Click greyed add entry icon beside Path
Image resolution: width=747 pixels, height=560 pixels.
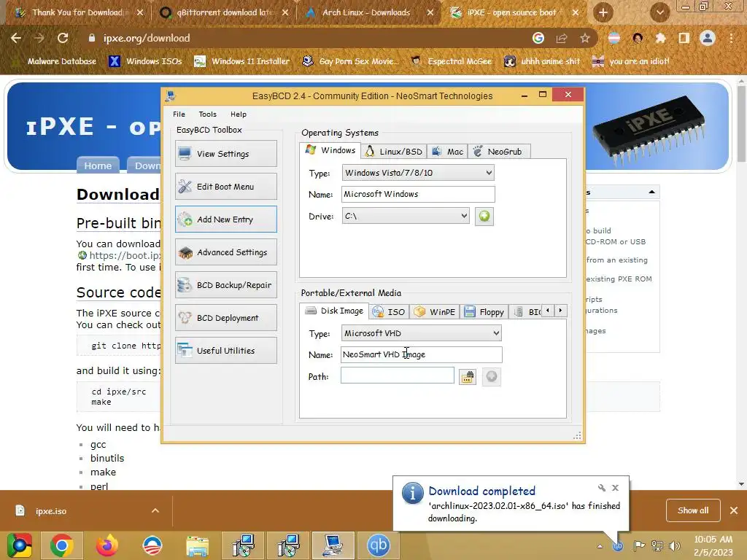[x=491, y=377]
